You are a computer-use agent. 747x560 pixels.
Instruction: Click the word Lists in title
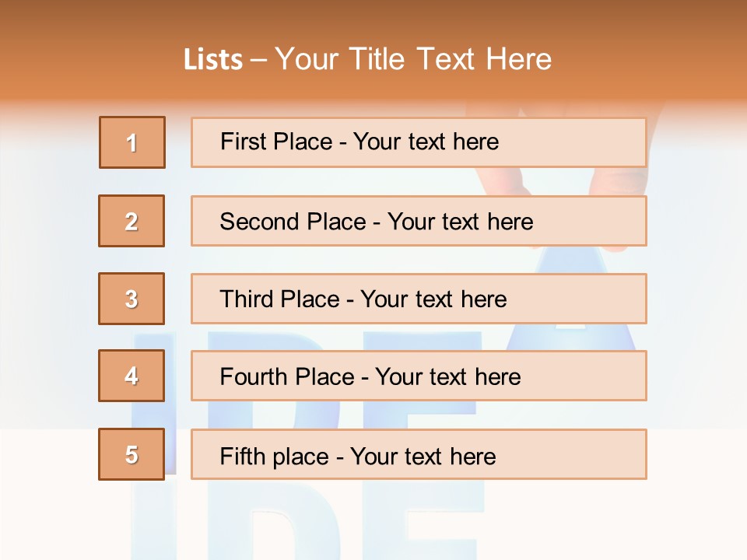213,60
